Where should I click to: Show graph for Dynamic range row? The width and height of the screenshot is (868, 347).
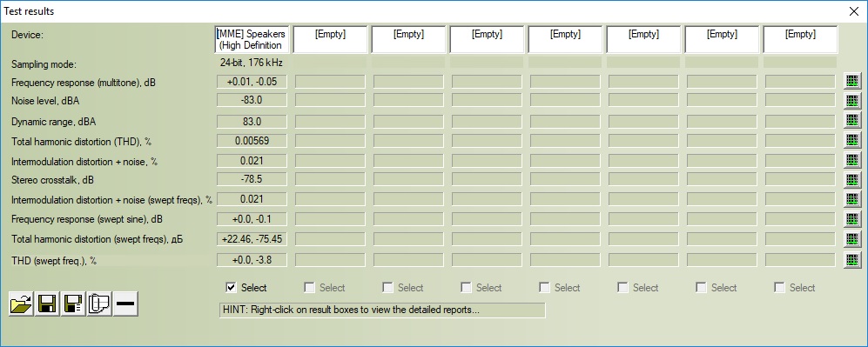pyautogui.click(x=852, y=120)
